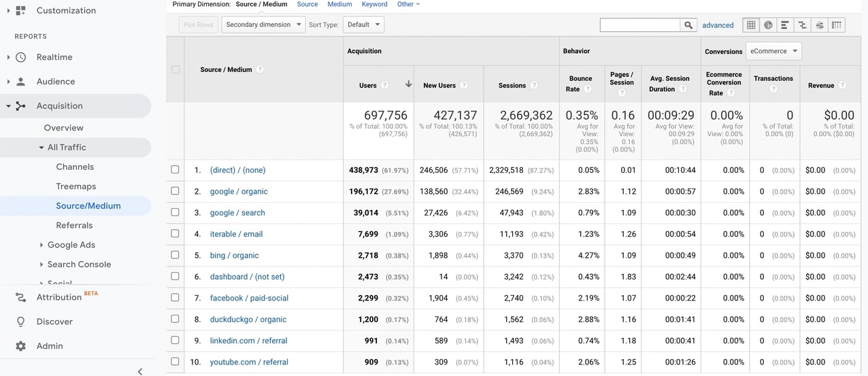Screen dimensions: 868x376
Task: Open the eCommerce conversions dropdown
Action: coord(773,51)
